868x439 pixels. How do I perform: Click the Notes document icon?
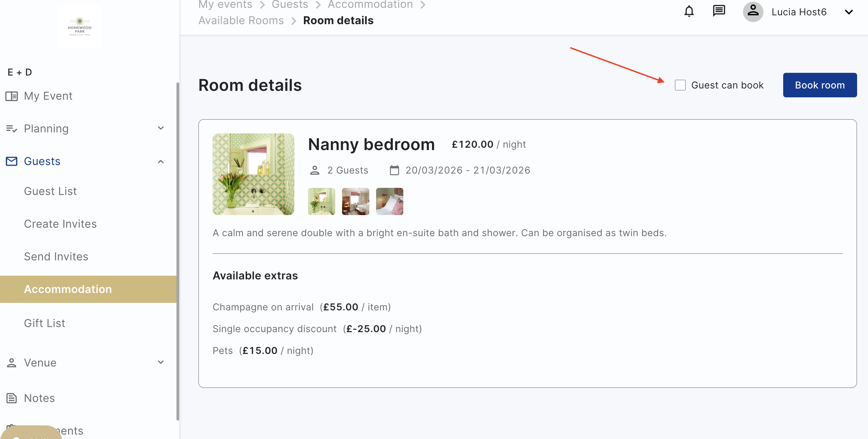[12, 398]
